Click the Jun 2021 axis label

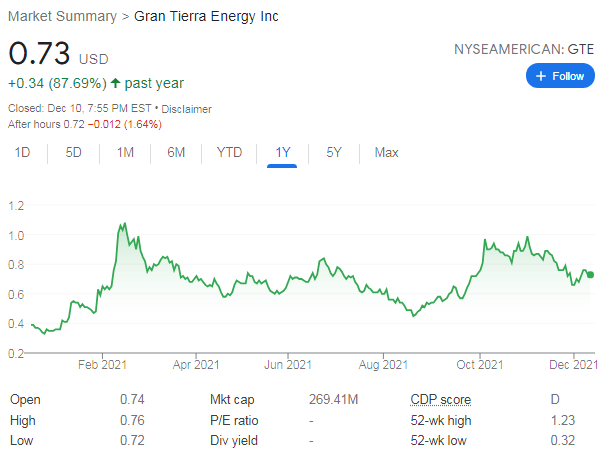coord(288,365)
